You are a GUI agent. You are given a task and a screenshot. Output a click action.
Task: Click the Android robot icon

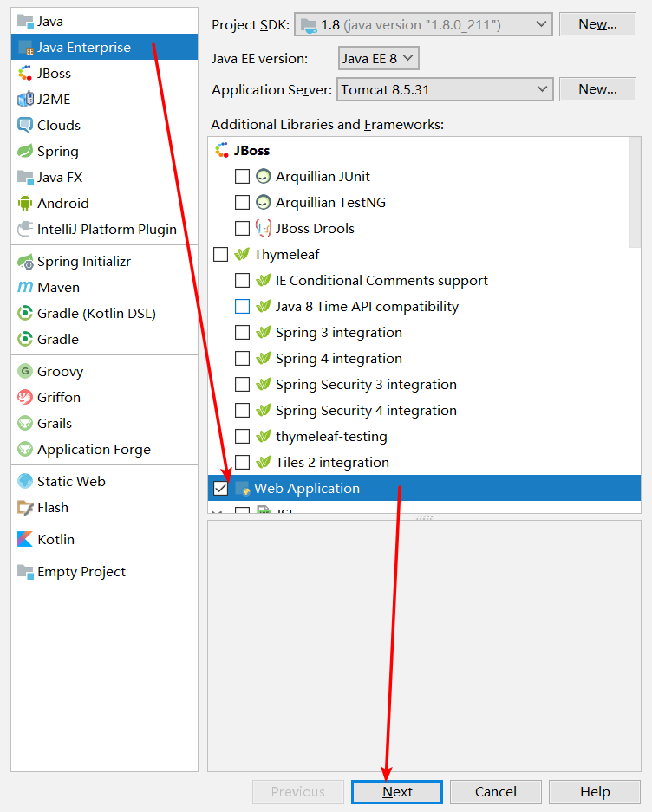24,204
